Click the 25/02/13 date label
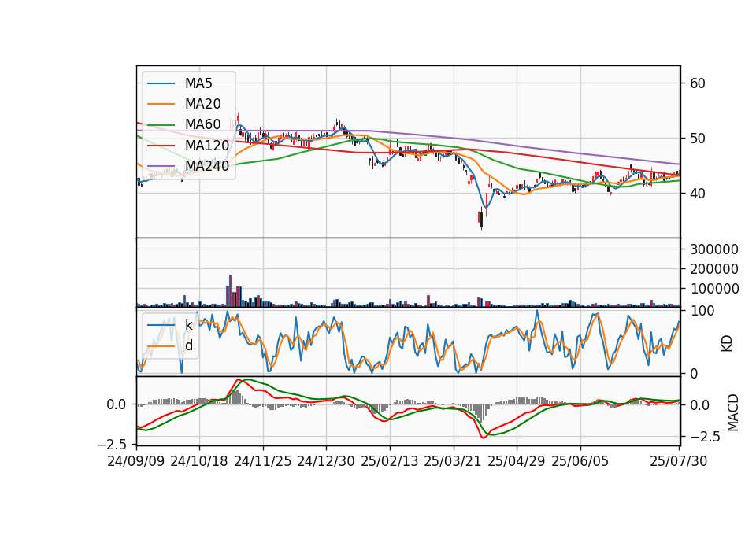Viewport: 756px width, 543px height. (x=390, y=461)
